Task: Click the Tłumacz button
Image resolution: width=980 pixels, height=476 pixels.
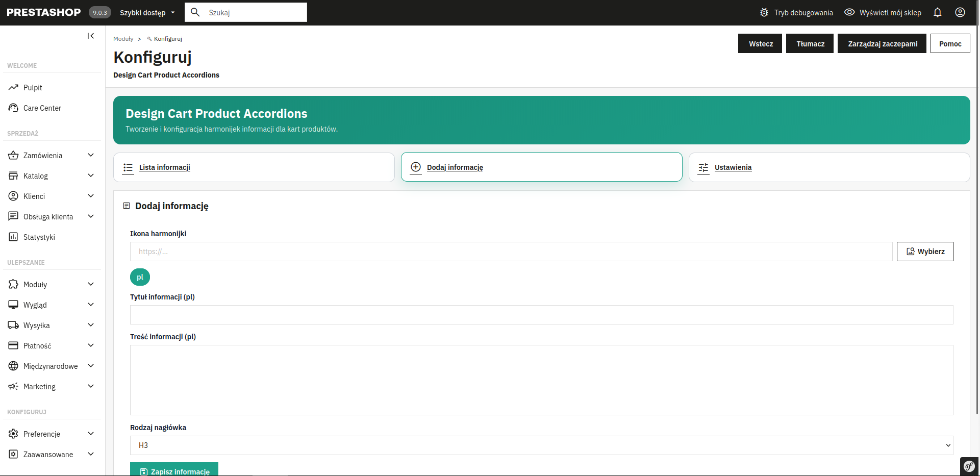Action: point(810,43)
